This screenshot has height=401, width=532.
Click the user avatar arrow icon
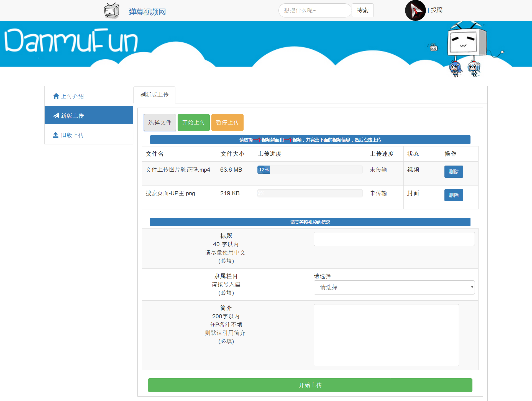coord(415,11)
